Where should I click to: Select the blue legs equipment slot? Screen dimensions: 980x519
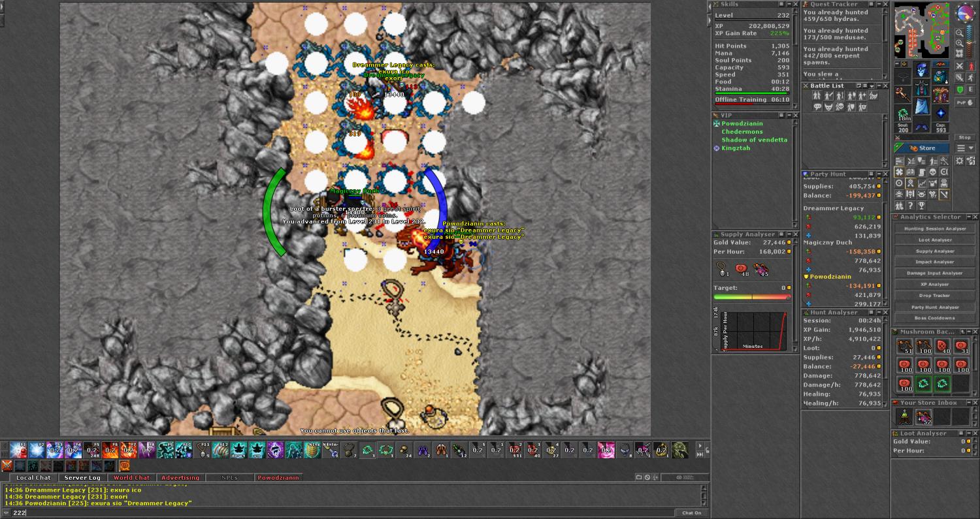(x=921, y=106)
